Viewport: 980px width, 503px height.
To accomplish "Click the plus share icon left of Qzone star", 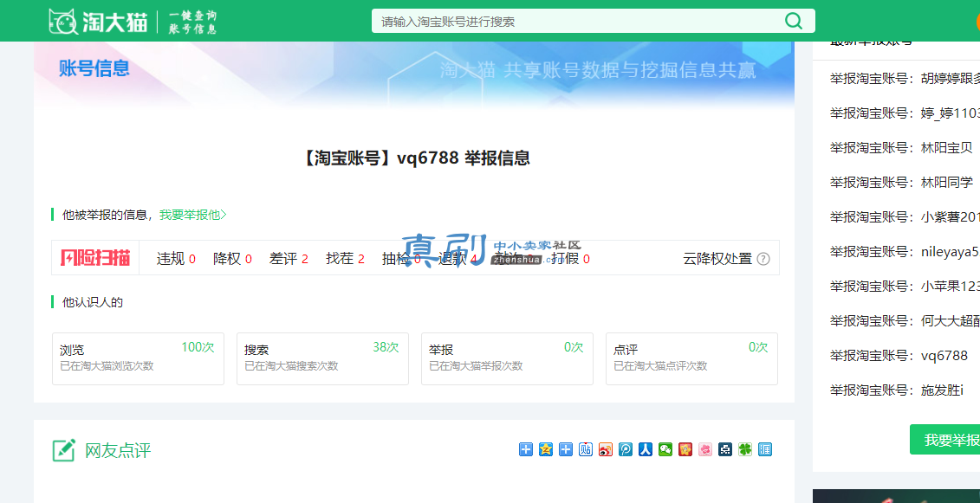I will (526, 449).
